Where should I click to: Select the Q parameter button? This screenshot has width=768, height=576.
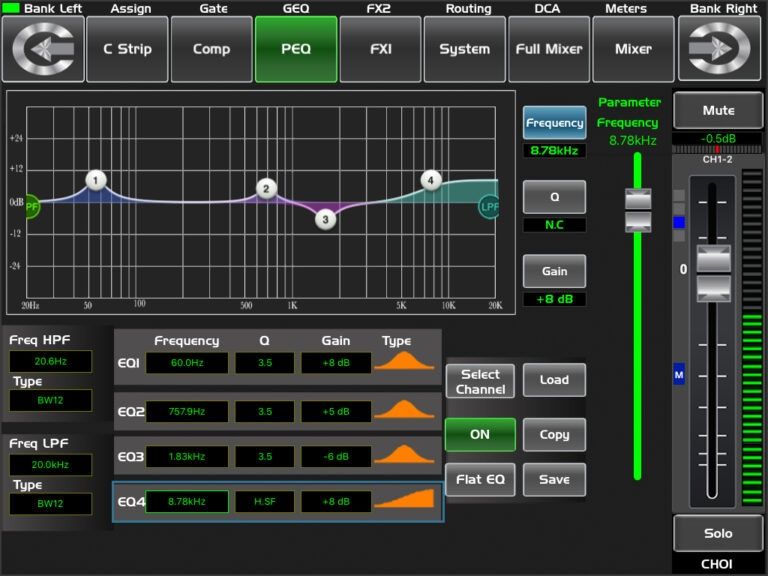[554, 197]
